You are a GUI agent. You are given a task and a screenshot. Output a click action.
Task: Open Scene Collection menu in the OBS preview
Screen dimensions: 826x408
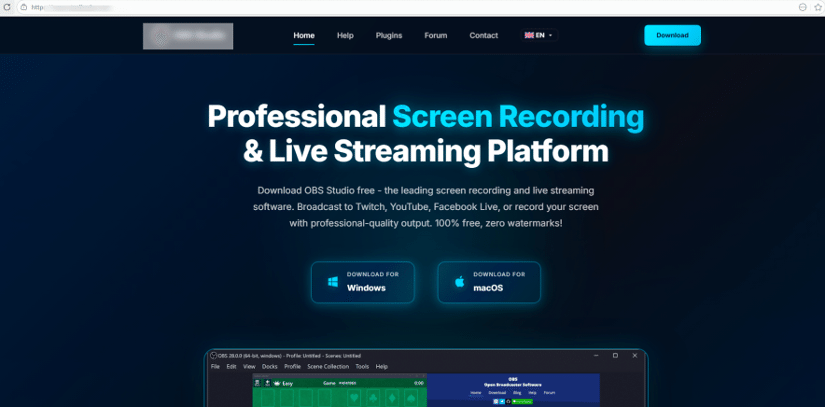tap(328, 366)
